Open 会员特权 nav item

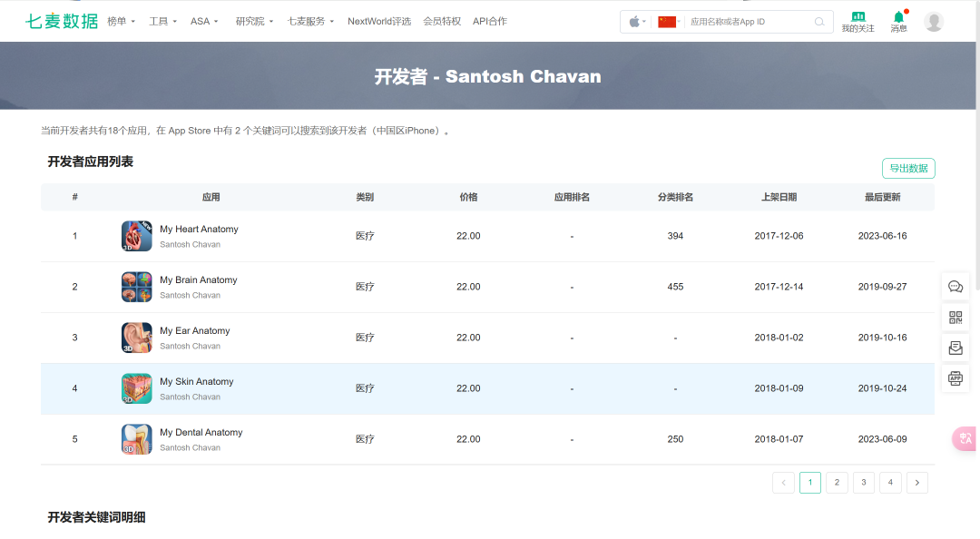coord(442,21)
